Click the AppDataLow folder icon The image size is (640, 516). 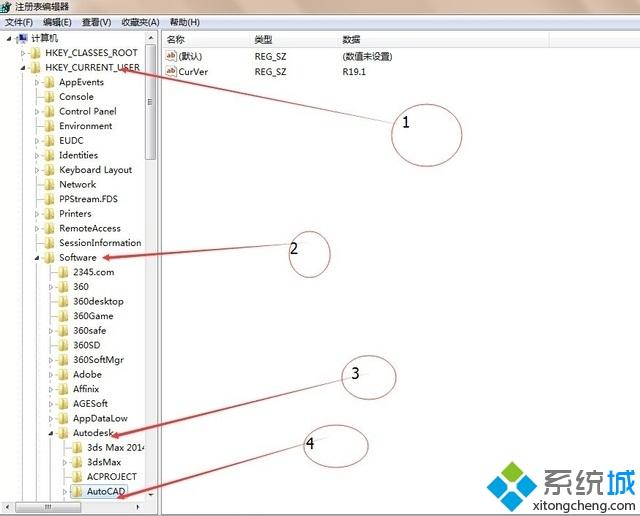pyautogui.click(x=63, y=418)
